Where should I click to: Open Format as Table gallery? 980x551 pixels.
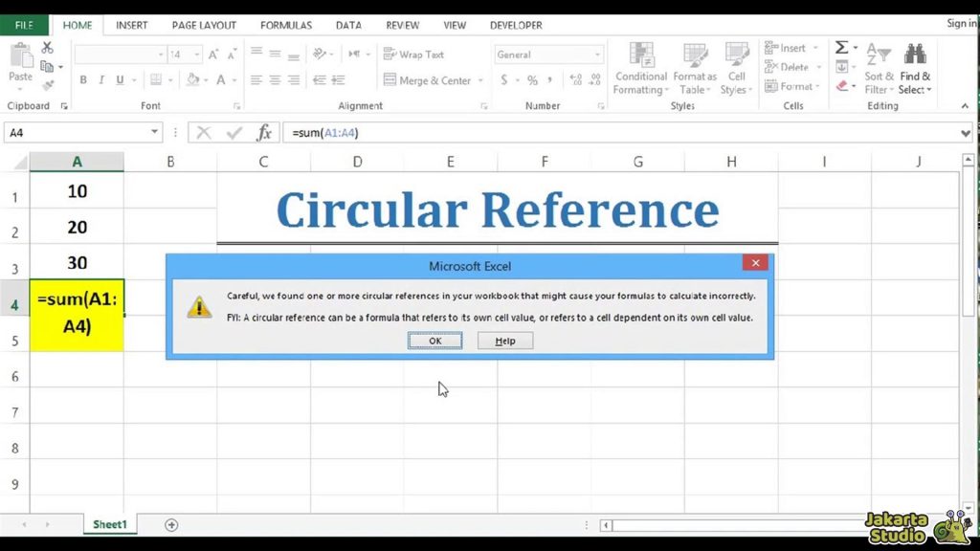click(695, 69)
